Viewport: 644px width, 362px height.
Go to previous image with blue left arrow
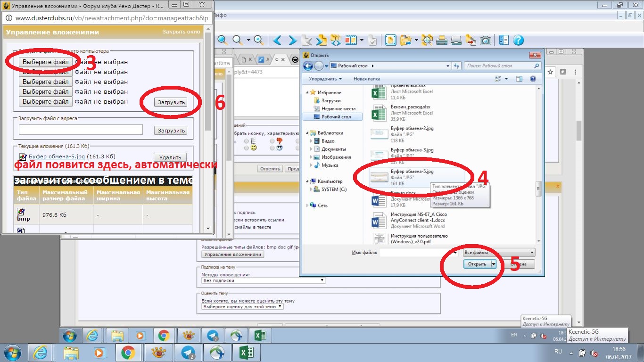(x=278, y=40)
